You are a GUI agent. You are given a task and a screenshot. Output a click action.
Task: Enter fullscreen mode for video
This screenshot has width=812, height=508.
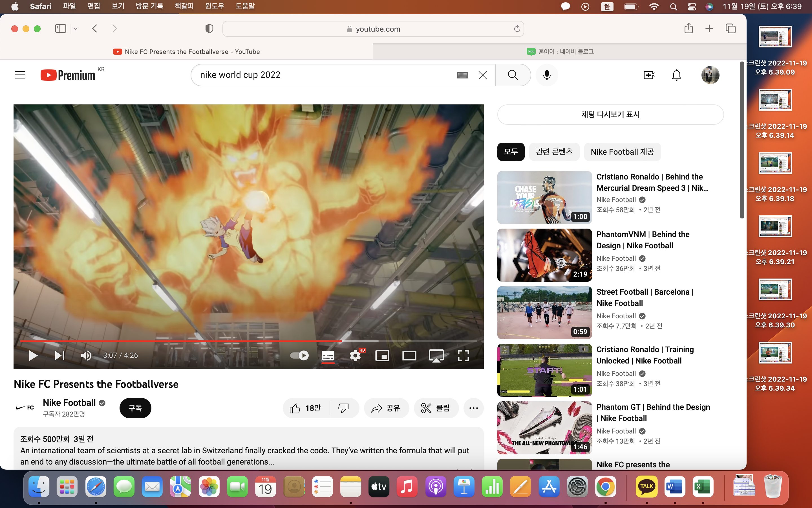[x=464, y=356]
